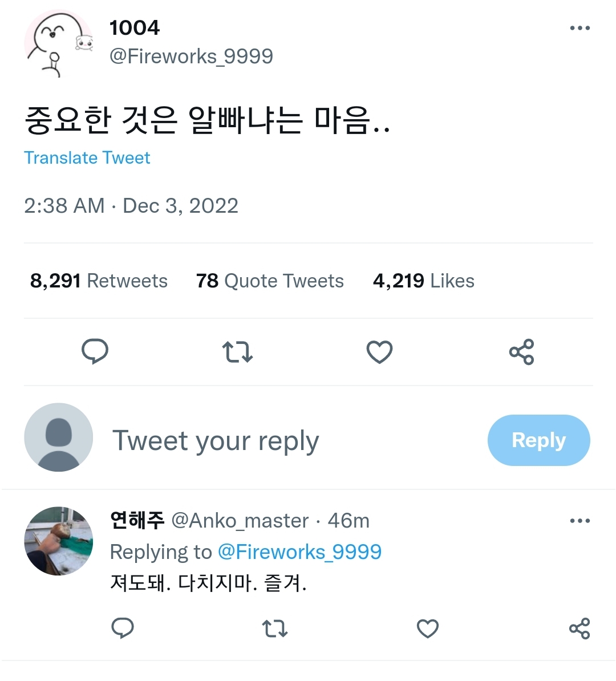Screen dimensions: 616x681
Task: Click Translate Tweet link
Action: click(87, 157)
